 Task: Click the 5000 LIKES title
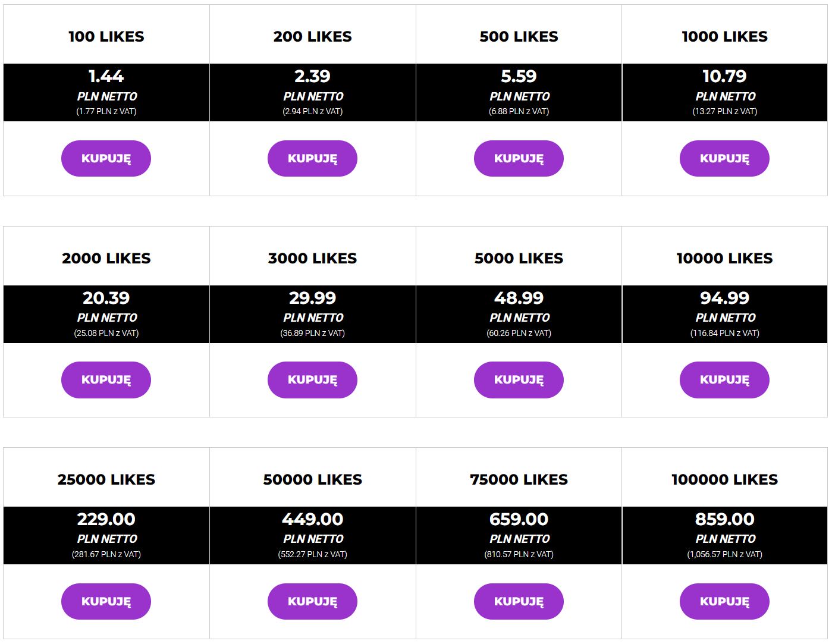coord(519,258)
